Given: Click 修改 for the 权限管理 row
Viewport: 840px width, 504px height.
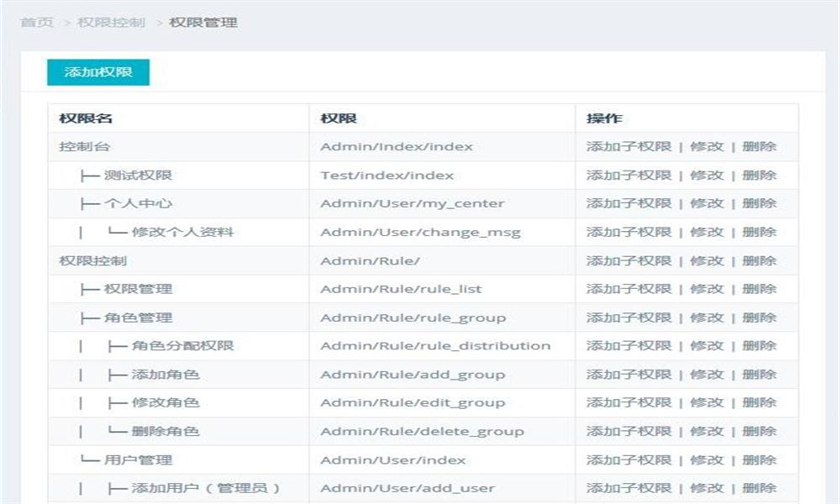Looking at the screenshot, I should (x=706, y=289).
